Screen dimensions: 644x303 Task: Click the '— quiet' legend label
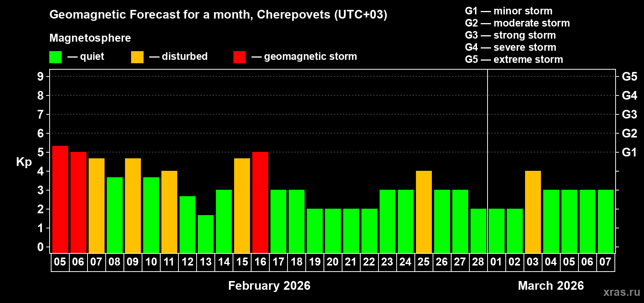click(86, 56)
